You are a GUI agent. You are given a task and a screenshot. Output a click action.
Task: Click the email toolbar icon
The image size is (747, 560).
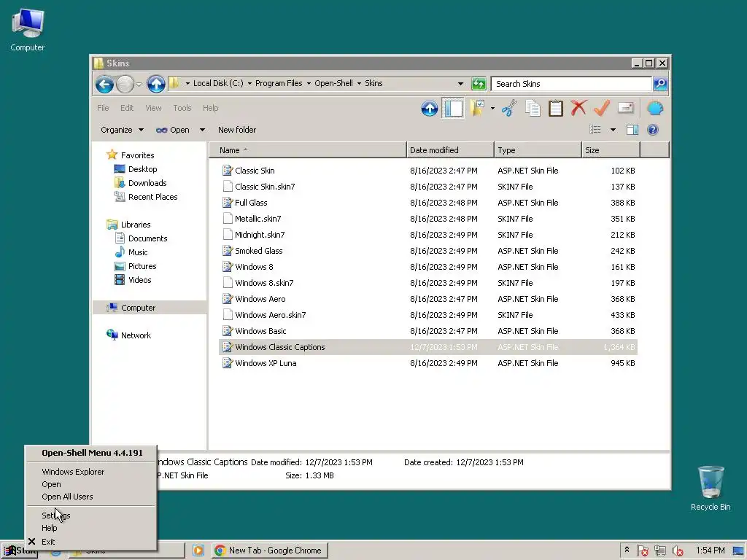tap(625, 108)
